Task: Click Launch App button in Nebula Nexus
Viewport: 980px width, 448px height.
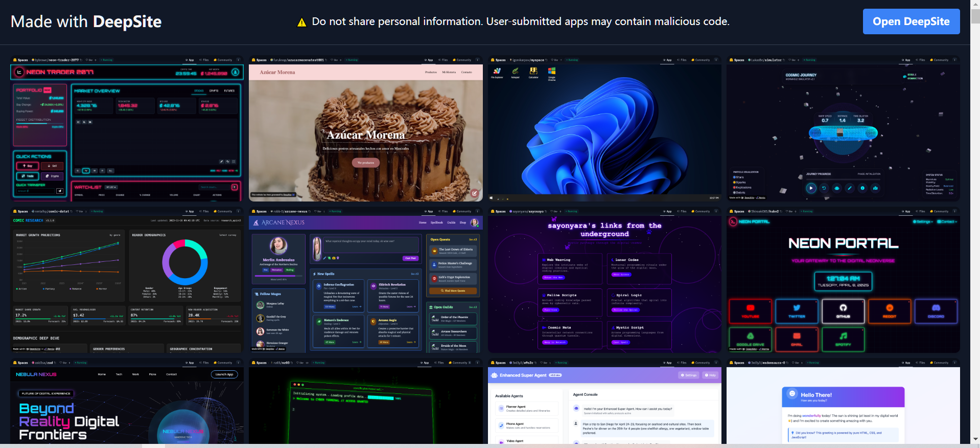Action: click(x=224, y=374)
